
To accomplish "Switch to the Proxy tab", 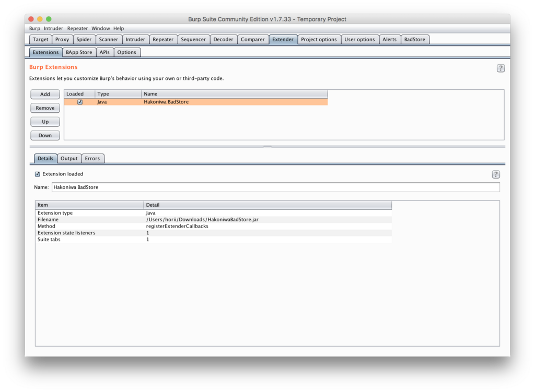I will point(62,40).
